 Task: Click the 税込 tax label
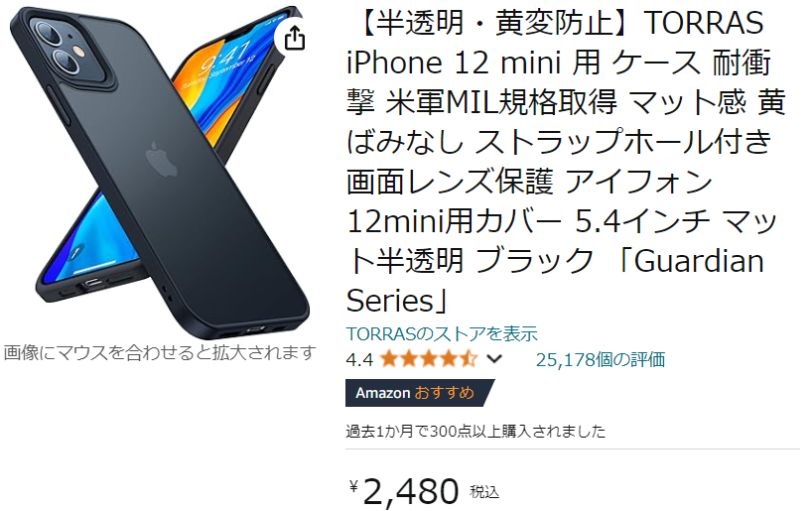click(x=484, y=491)
